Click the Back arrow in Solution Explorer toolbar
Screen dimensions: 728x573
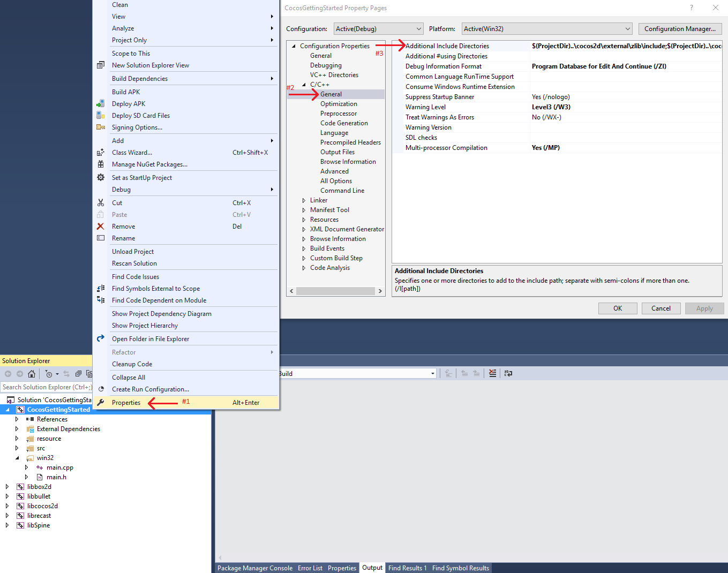8,374
